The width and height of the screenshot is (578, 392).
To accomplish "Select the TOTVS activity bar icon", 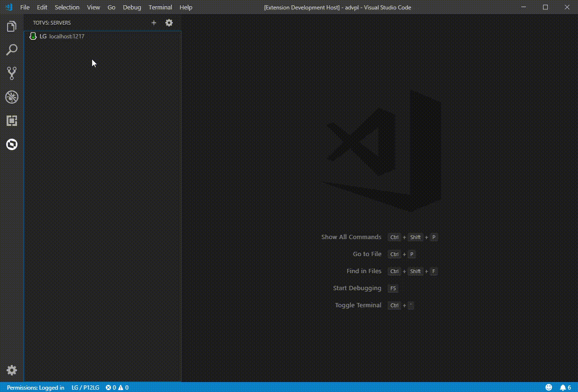I will coord(12,144).
